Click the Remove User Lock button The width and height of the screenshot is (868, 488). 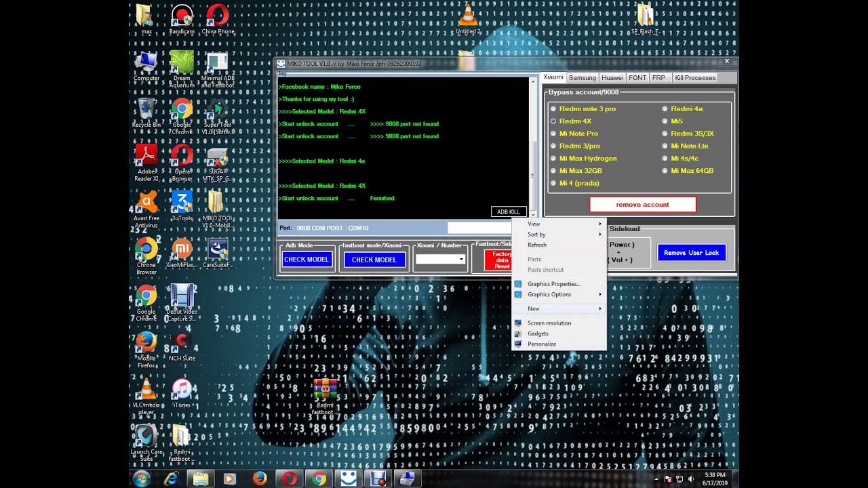[692, 253]
